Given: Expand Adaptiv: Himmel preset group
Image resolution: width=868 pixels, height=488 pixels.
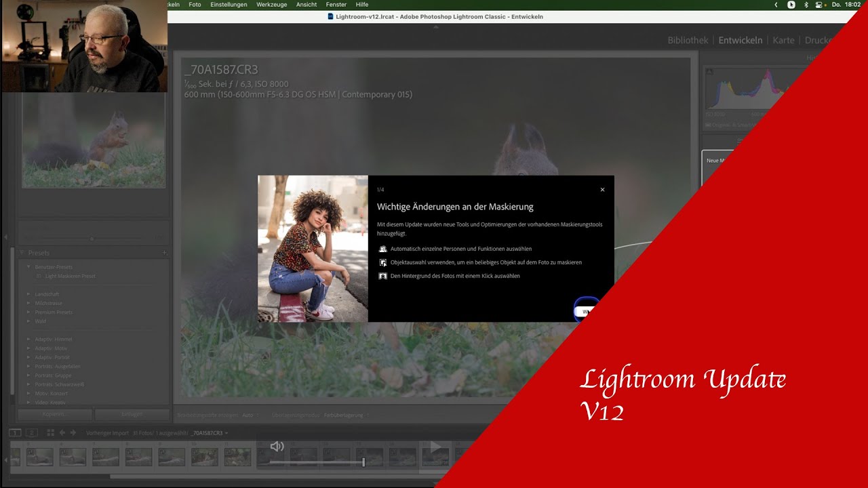Looking at the screenshot, I should click(x=28, y=339).
